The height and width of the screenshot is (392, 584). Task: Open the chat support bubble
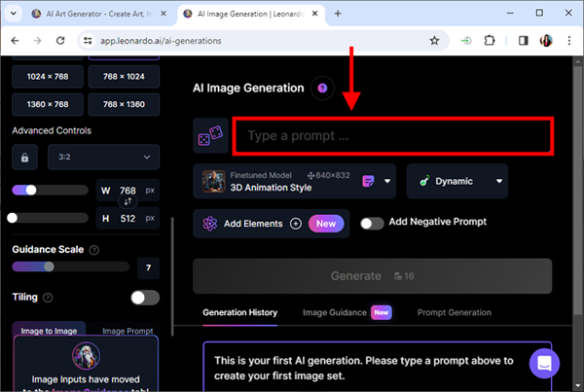(x=544, y=364)
